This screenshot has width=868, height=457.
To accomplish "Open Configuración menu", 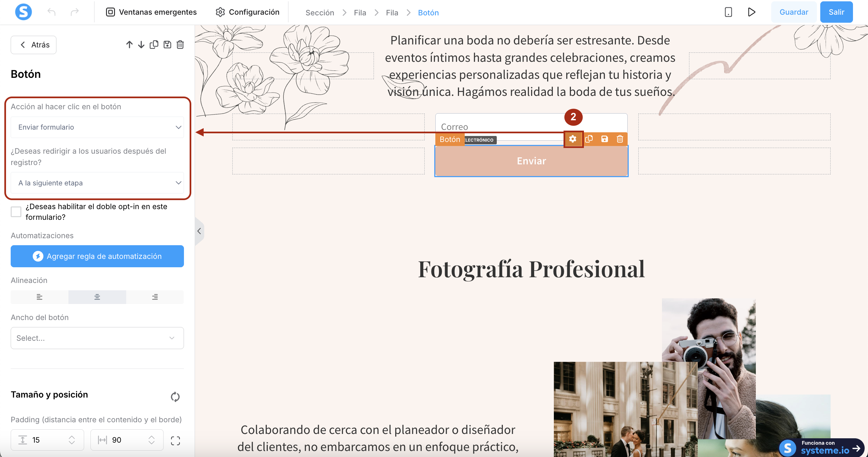I will pos(248,12).
